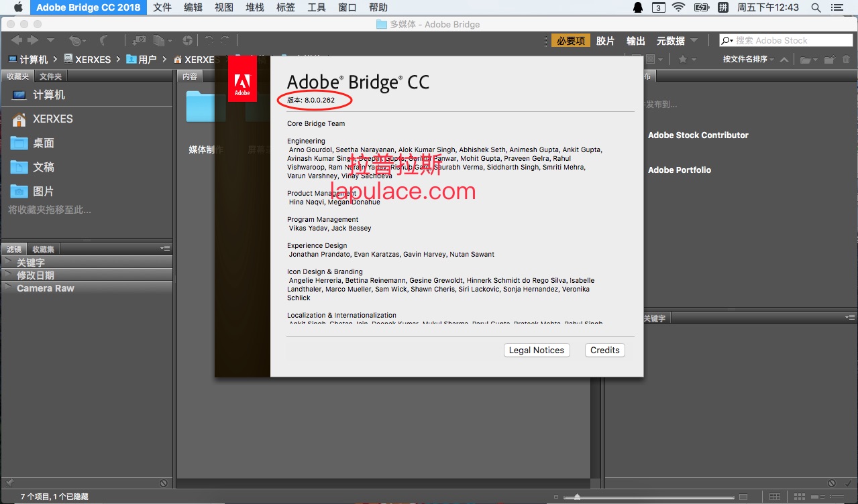
Task: Create a new folder icon
Action: 830,59
